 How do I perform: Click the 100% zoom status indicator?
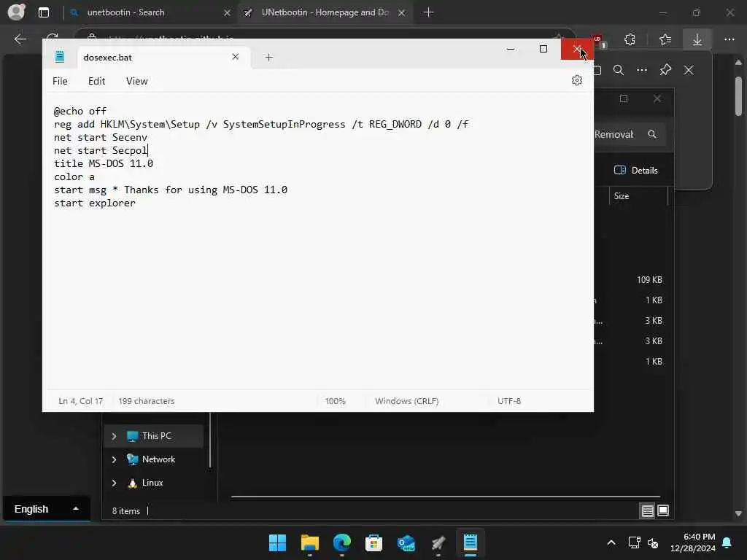coord(336,401)
